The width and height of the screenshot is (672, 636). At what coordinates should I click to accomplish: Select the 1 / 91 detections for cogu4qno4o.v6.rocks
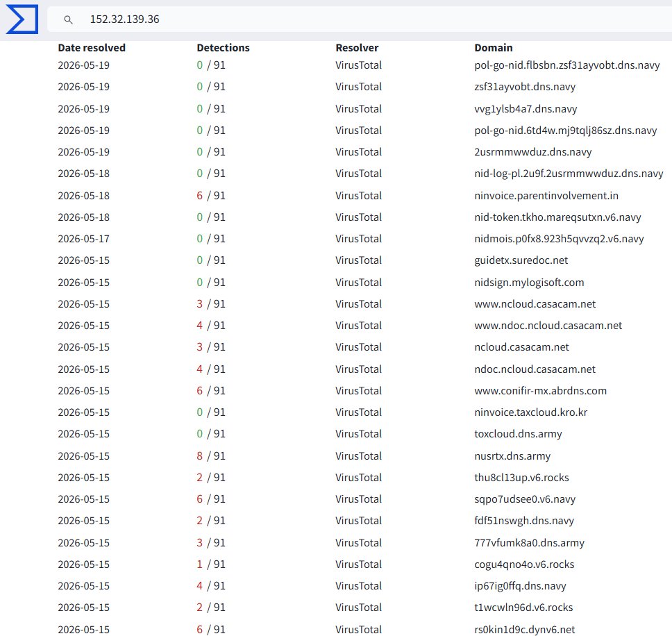211,564
